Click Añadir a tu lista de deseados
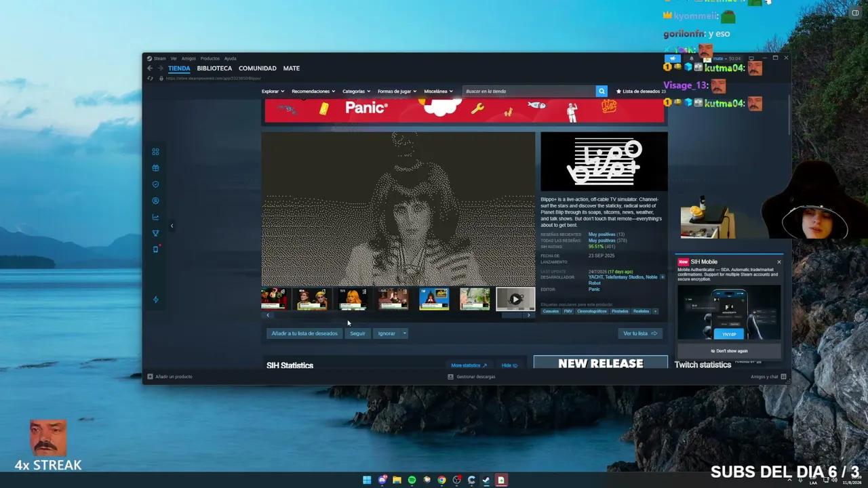The image size is (868, 488). click(x=304, y=333)
